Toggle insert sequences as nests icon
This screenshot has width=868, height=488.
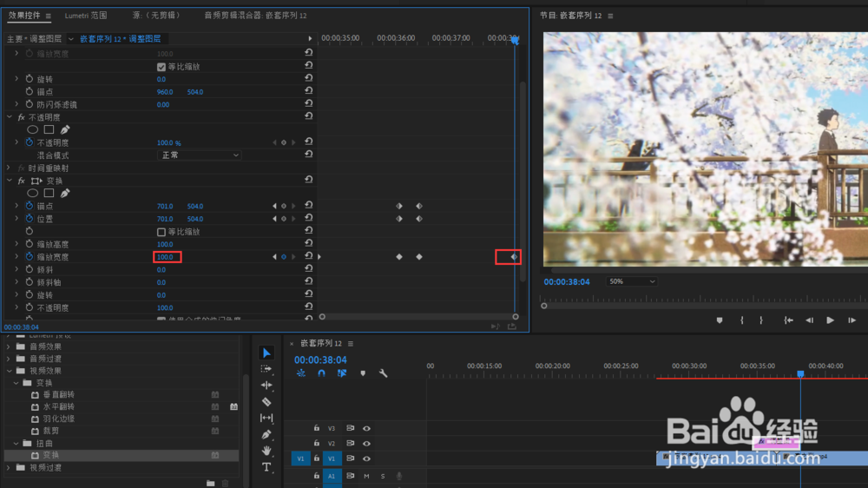300,373
